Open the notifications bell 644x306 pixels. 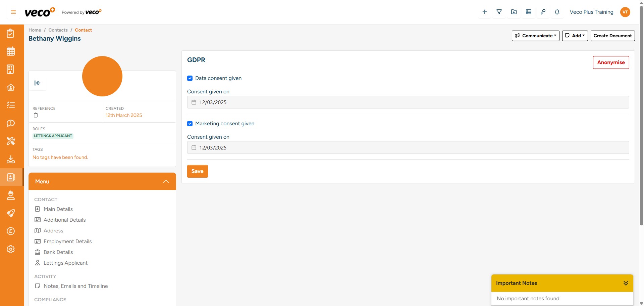tap(557, 12)
